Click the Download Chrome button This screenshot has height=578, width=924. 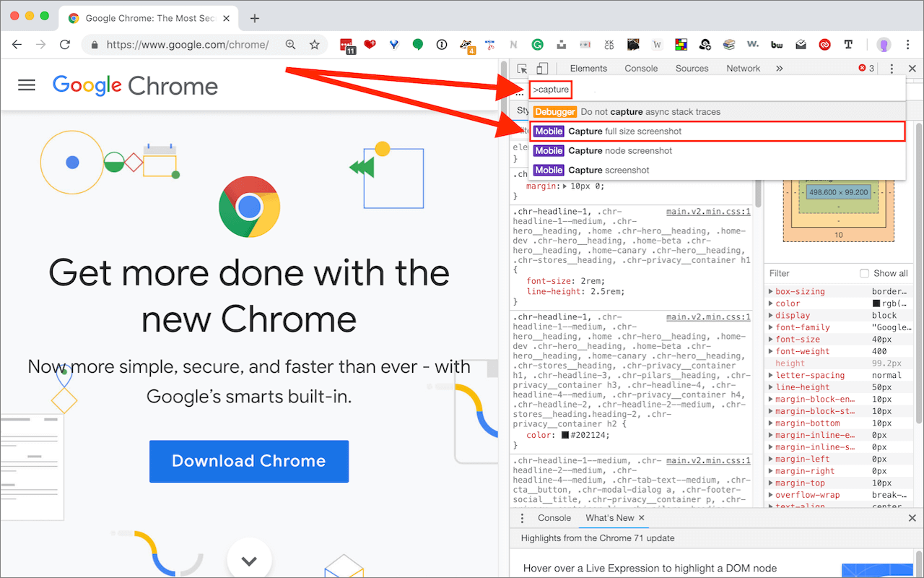(249, 461)
